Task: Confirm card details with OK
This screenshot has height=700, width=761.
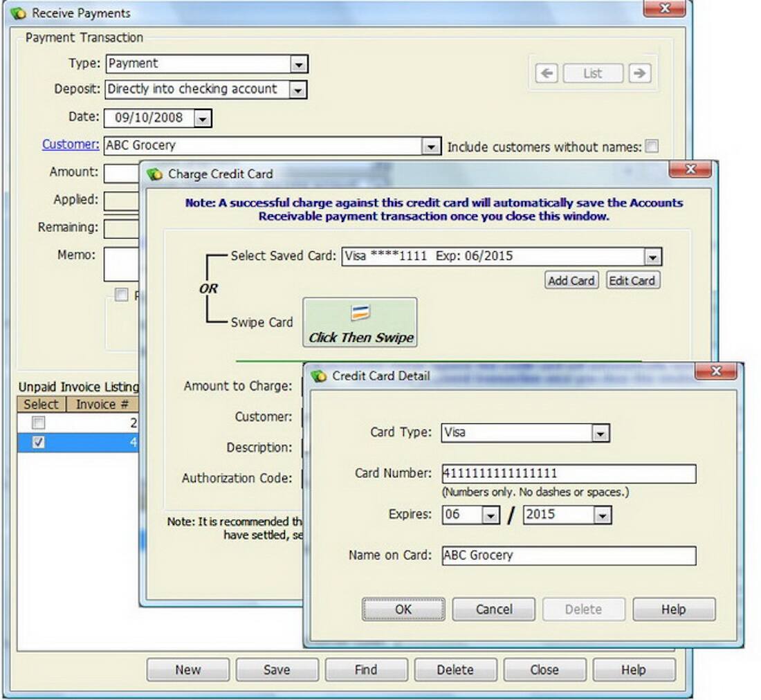Action: pyautogui.click(x=403, y=609)
